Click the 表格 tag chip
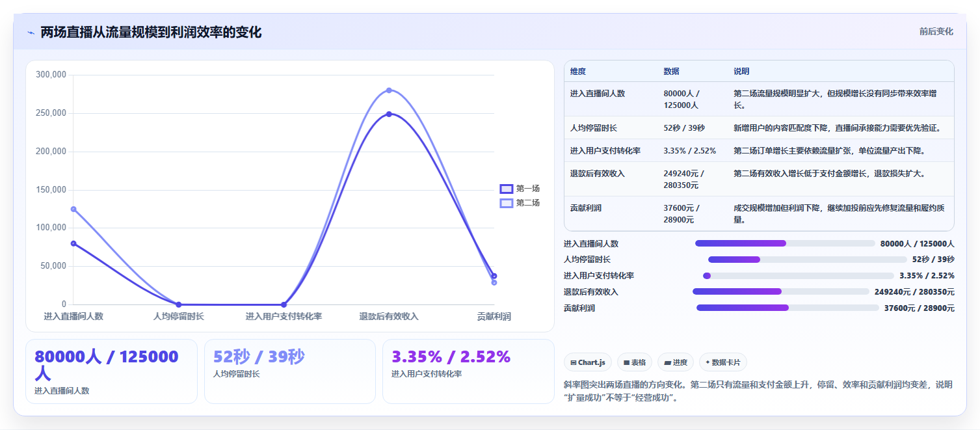The width and height of the screenshot is (980, 430). [635, 362]
